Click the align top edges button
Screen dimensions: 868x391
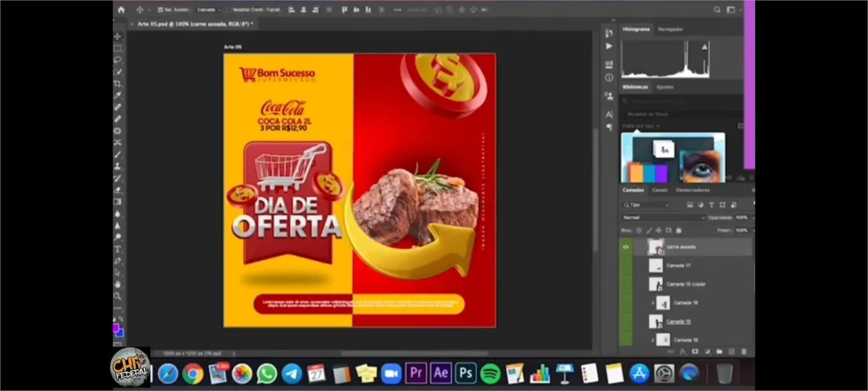coord(345,10)
